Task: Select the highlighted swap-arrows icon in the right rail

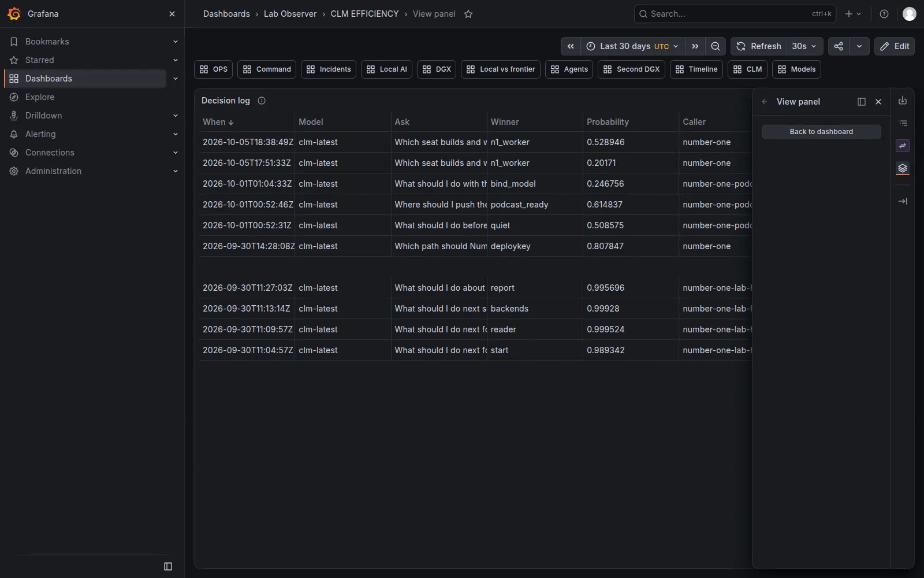Action: 903,146
